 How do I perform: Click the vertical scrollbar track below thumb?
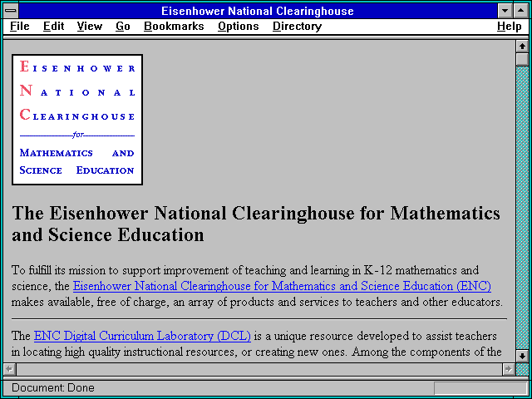click(522, 208)
